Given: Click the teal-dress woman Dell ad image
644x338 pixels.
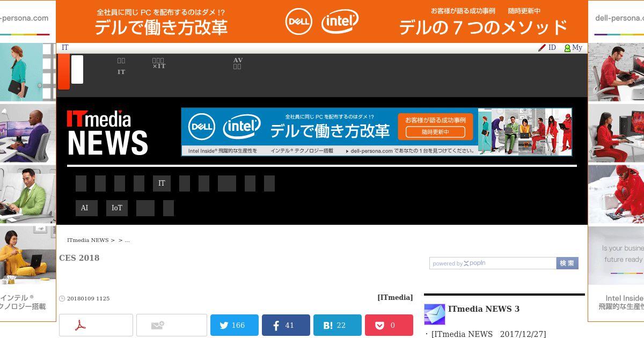Looking at the screenshot, I should [28, 72].
